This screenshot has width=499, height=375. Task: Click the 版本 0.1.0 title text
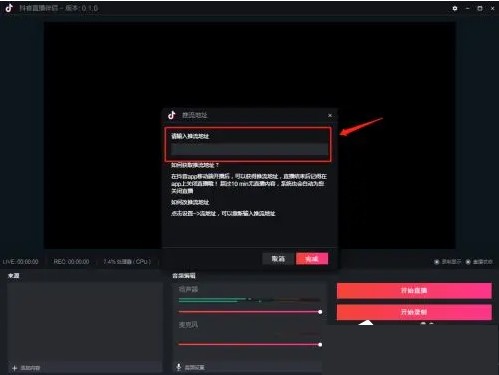pyautogui.click(x=82, y=8)
